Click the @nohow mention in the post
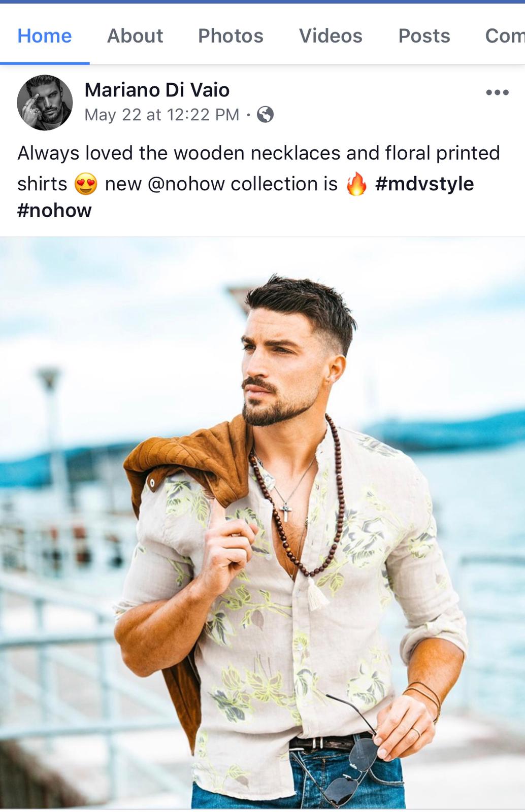525x812 pixels. click(186, 184)
